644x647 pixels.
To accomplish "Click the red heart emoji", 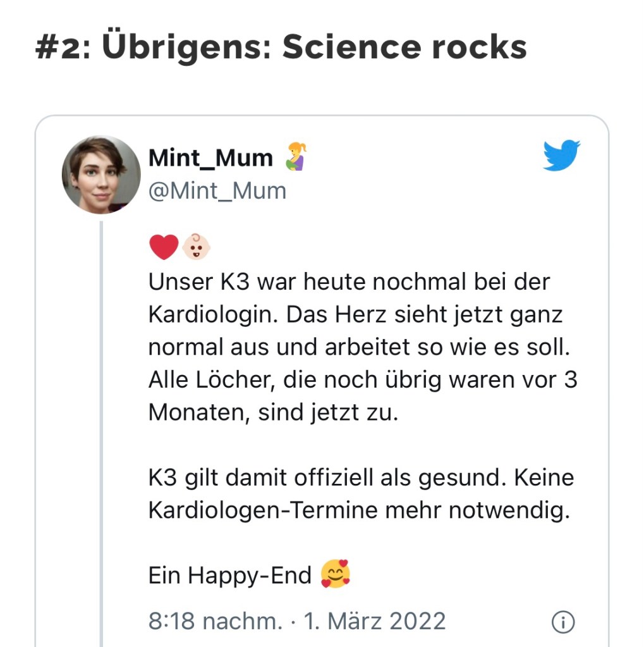I will point(164,247).
